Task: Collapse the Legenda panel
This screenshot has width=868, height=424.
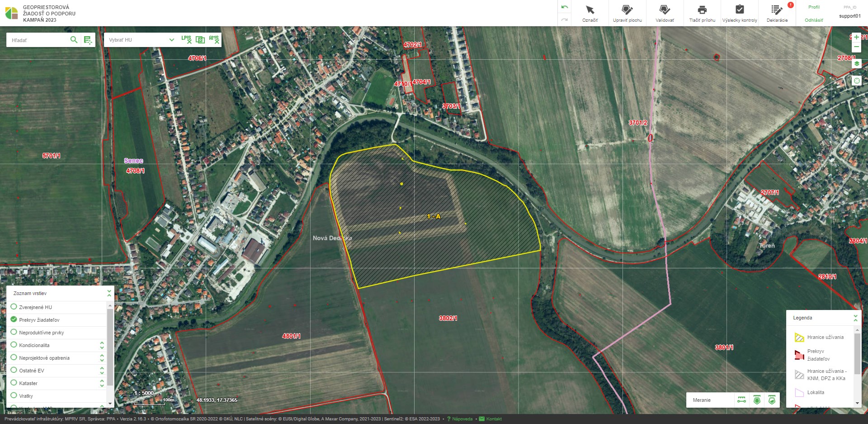Action: pyautogui.click(x=855, y=318)
